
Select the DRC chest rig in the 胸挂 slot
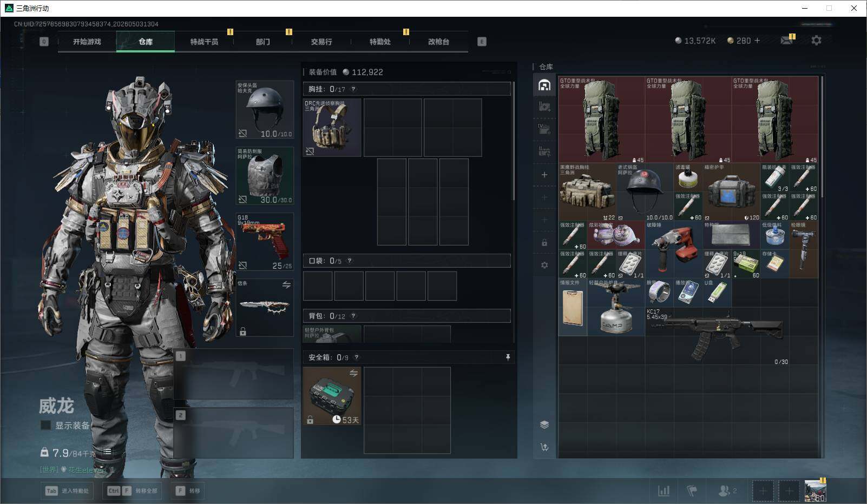click(x=332, y=128)
